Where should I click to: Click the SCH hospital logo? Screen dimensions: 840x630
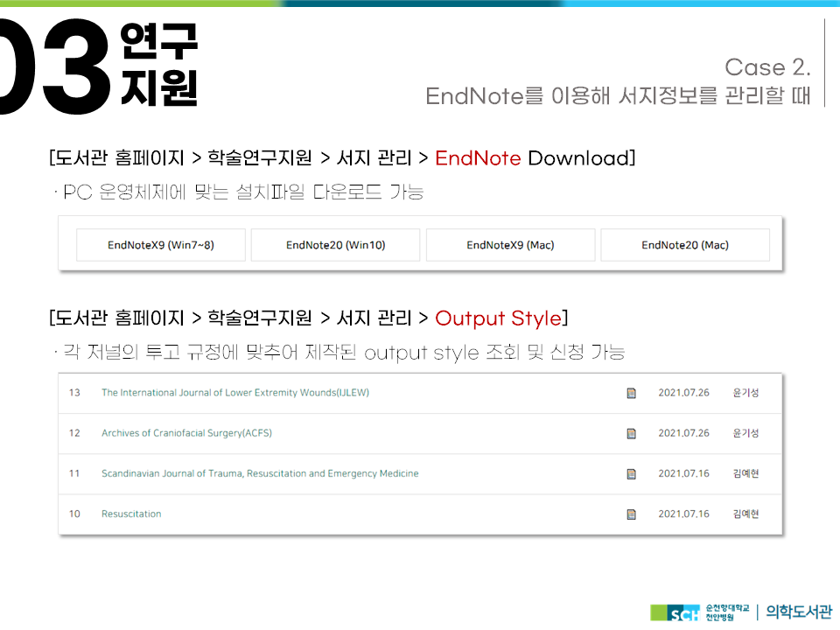tap(675, 612)
